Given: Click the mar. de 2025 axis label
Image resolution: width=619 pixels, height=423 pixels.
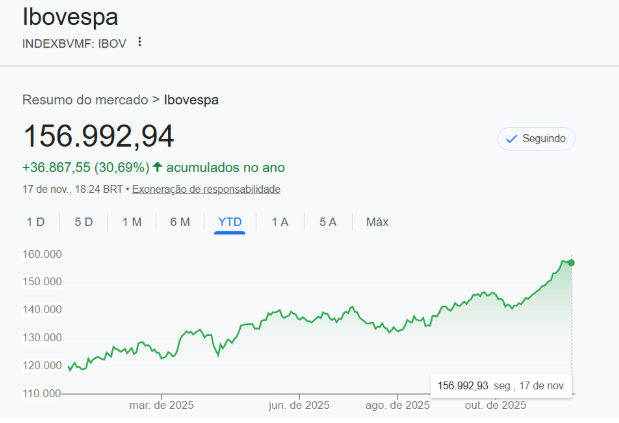Looking at the screenshot, I should click(x=162, y=406).
